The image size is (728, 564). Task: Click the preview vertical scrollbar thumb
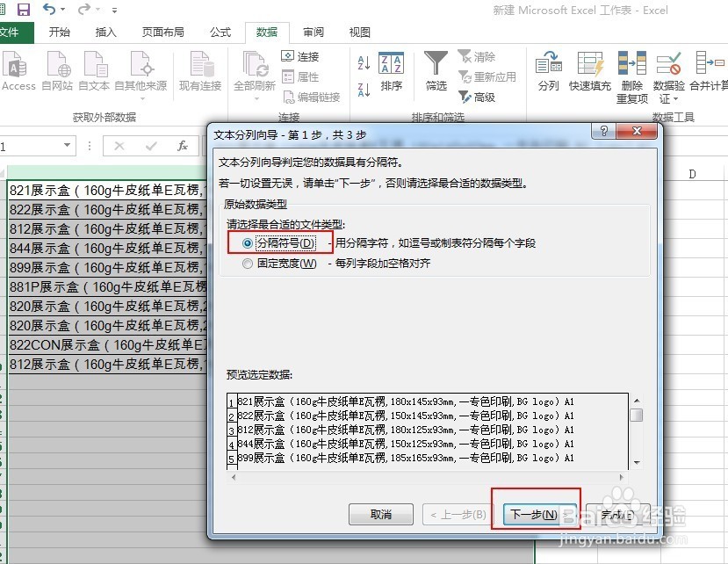[637, 415]
